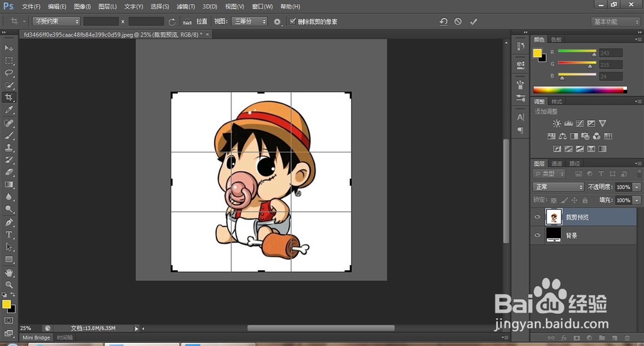Add Brightness/Contrast adjustment icon
644x346 pixels.
point(556,123)
